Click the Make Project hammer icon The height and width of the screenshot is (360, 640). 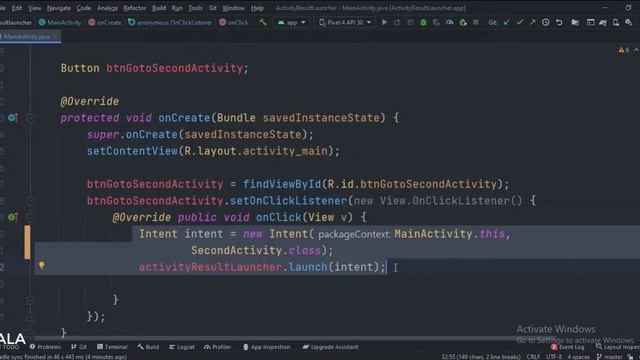263,22
